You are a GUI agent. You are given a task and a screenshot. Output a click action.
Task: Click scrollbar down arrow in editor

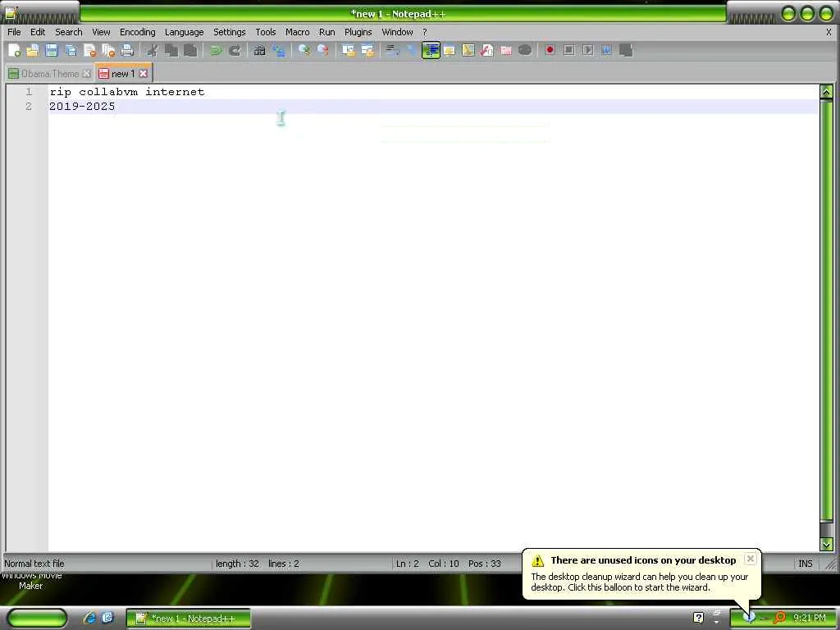[x=826, y=545]
